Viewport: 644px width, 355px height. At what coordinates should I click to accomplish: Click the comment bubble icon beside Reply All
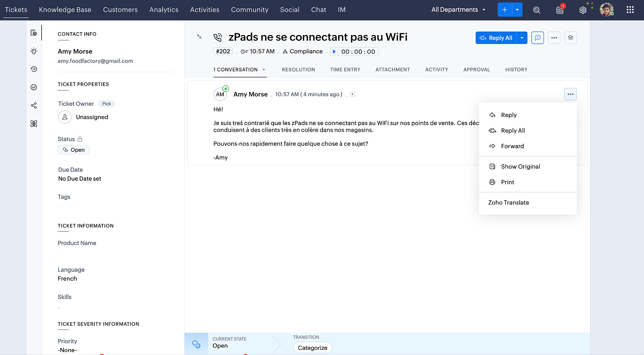pyautogui.click(x=537, y=38)
